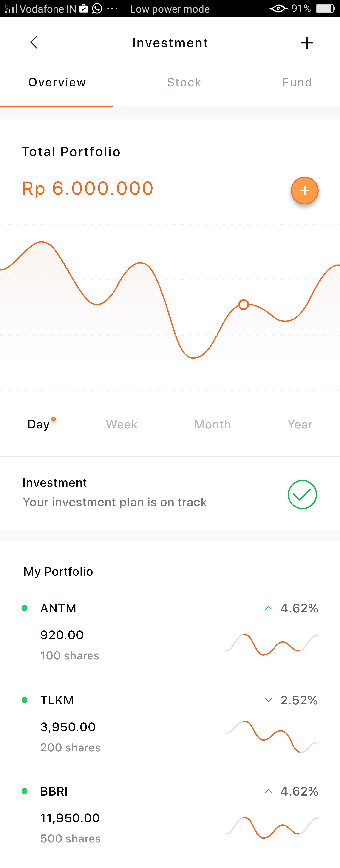Viewport: 340px width, 868px height.
Task: Select the Day time range
Action: [x=39, y=424]
